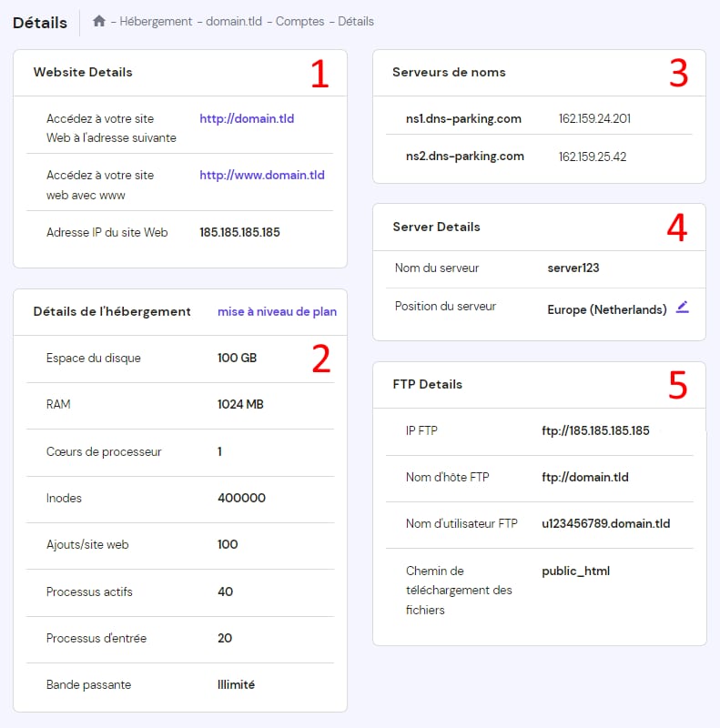Click the ns2.dns-parking.com nameserver entry
The height and width of the screenshot is (728, 720).
pyautogui.click(x=464, y=156)
